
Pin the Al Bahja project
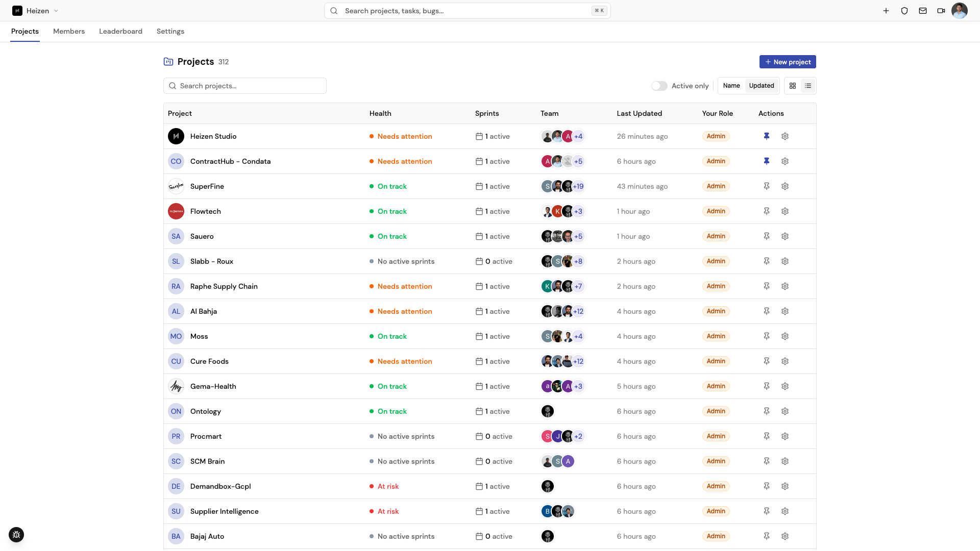coord(767,311)
